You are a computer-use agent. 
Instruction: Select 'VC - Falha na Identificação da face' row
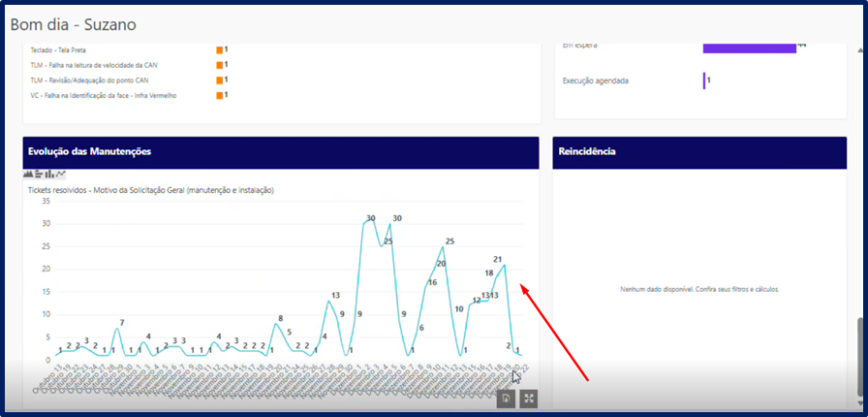point(103,96)
